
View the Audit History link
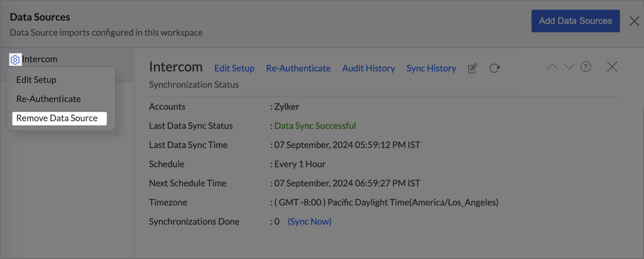pos(368,68)
